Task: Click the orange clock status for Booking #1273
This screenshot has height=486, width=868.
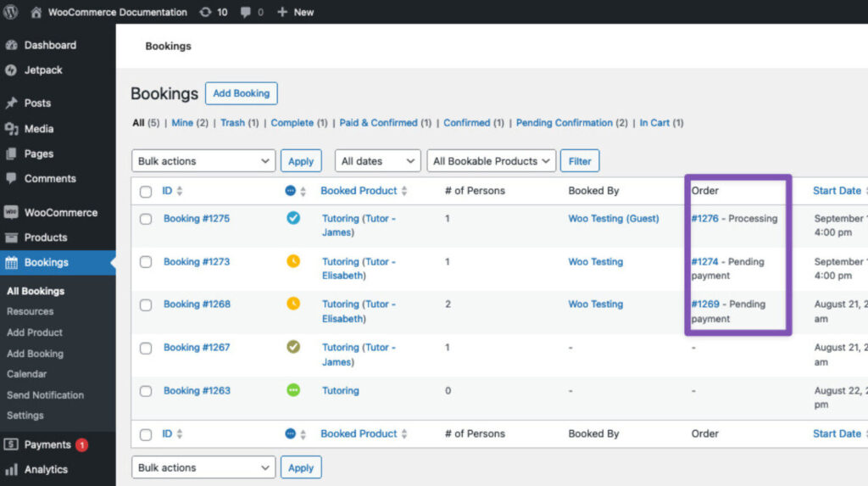Action: [x=293, y=260]
